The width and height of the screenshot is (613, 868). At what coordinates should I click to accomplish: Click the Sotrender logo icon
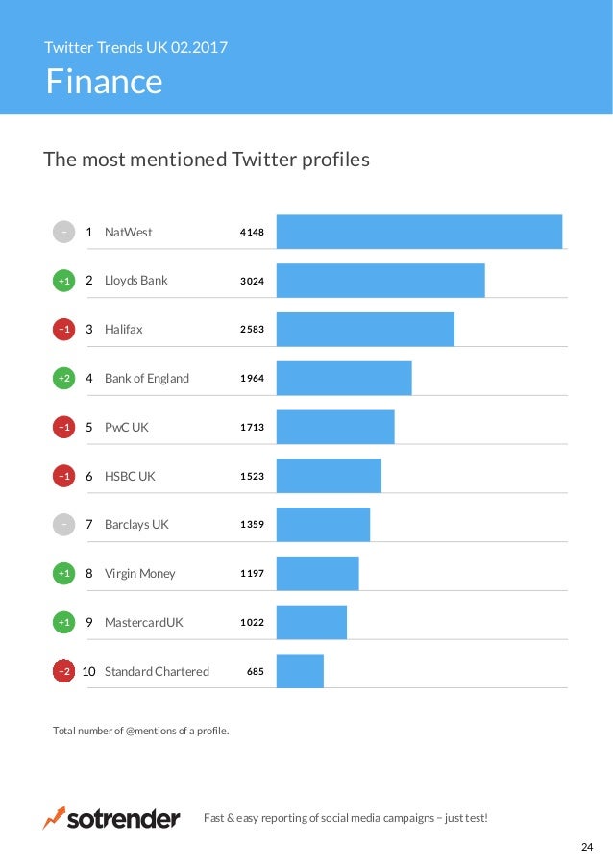coord(54,818)
